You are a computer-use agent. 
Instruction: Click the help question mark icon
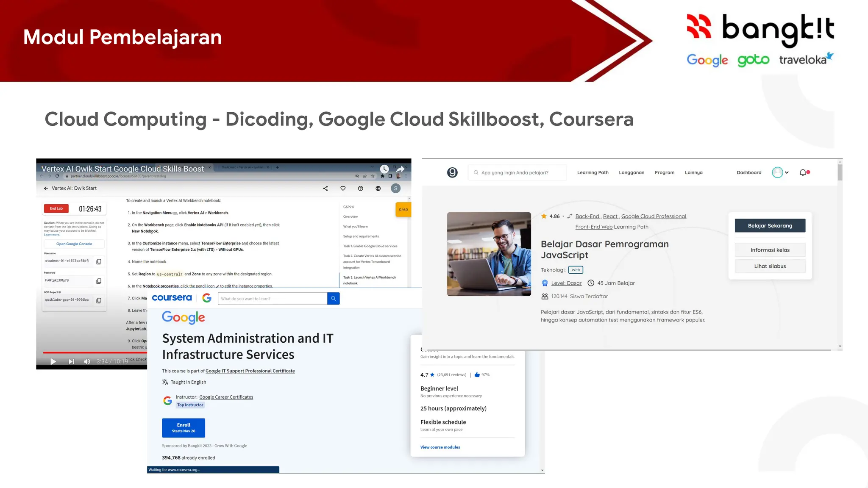coord(361,189)
